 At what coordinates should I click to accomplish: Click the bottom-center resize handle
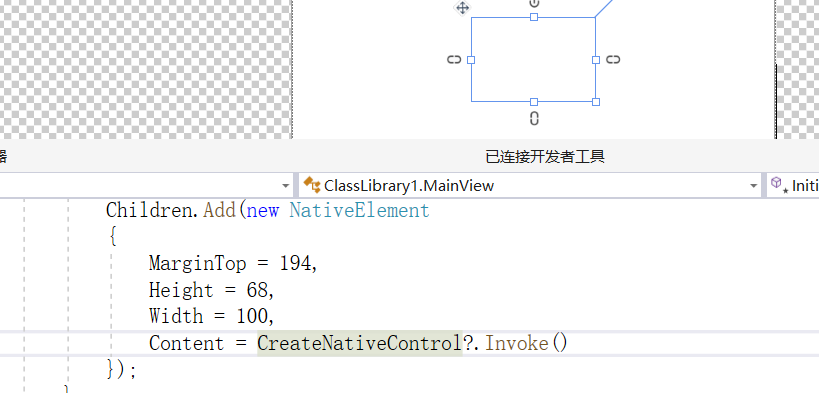(x=534, y=102)
